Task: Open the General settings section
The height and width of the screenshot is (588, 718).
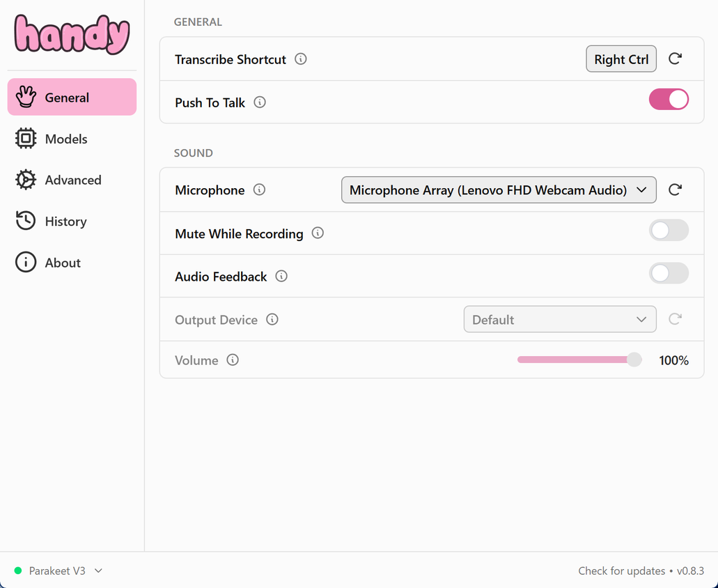Action: pyautogui.click(x=72, y=97)
